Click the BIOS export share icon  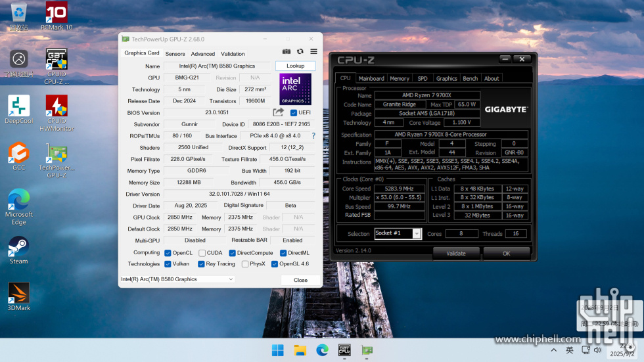(279, 112)
